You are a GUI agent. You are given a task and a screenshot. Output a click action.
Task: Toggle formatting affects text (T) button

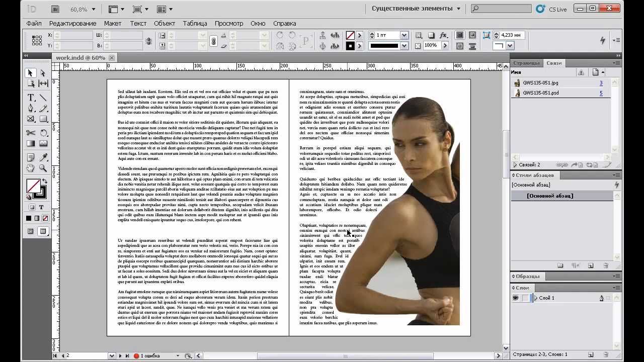pos(41,207)
